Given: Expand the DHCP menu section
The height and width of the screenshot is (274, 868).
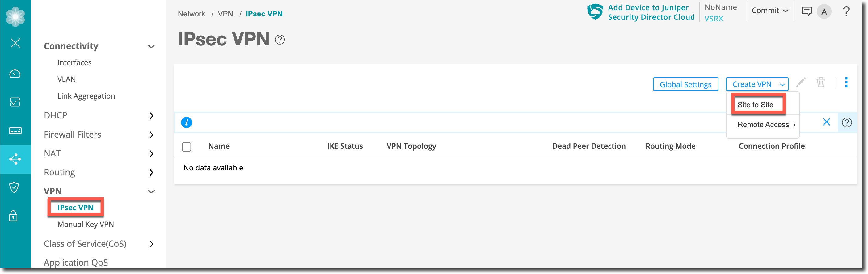Looking at the screenshot, I should click(151, 116).
